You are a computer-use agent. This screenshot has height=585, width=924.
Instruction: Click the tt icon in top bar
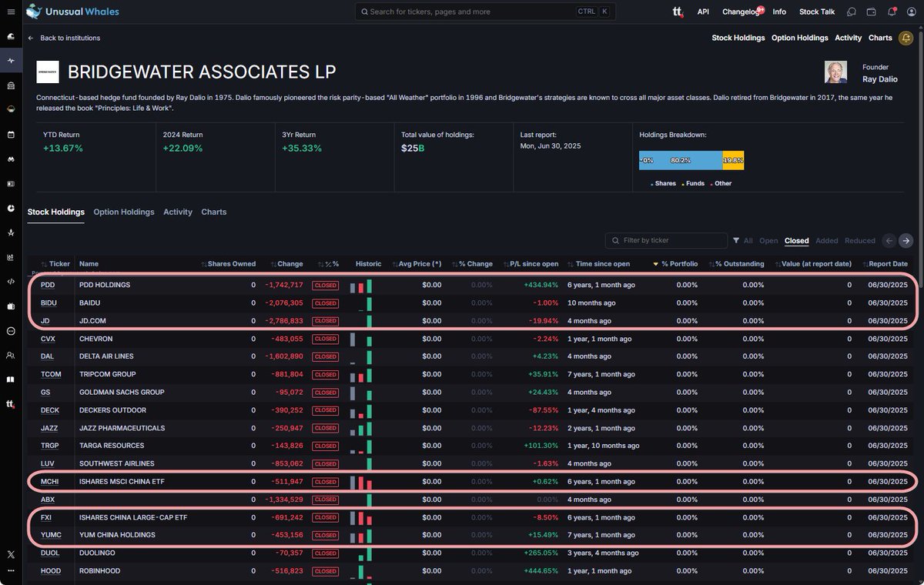[678, 12]
